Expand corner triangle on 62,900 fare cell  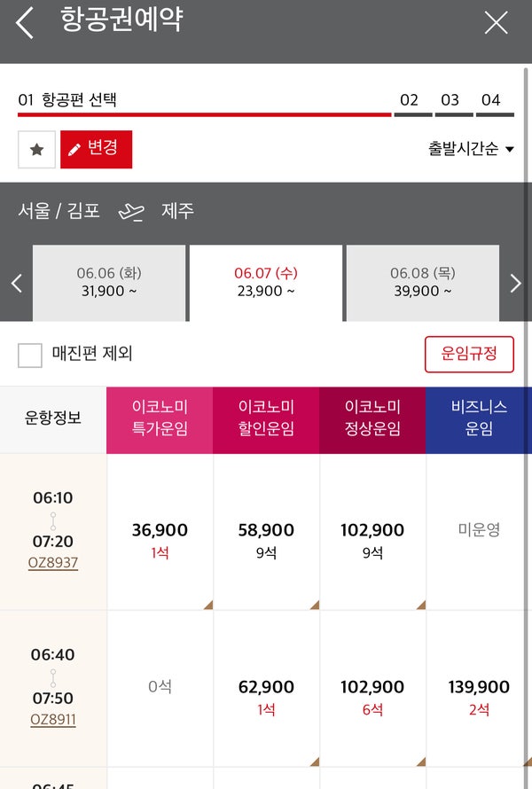pos(314,762)
